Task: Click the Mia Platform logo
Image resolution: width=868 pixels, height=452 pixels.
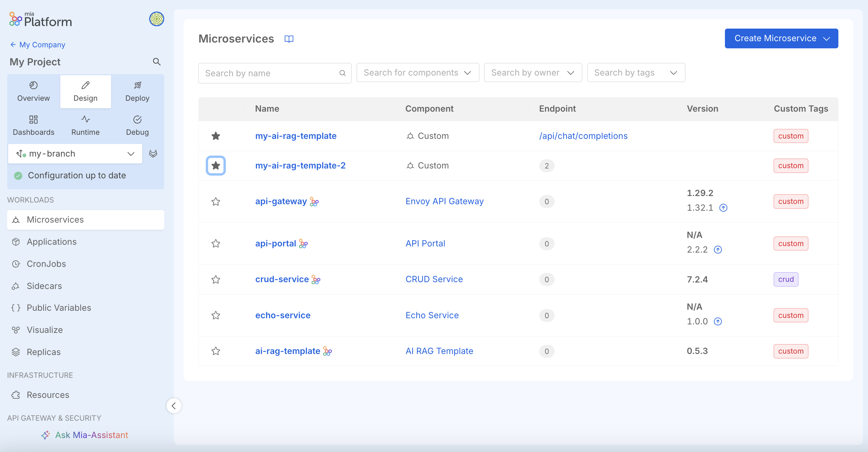Action: pyautogui.click(x=41, y=19)
